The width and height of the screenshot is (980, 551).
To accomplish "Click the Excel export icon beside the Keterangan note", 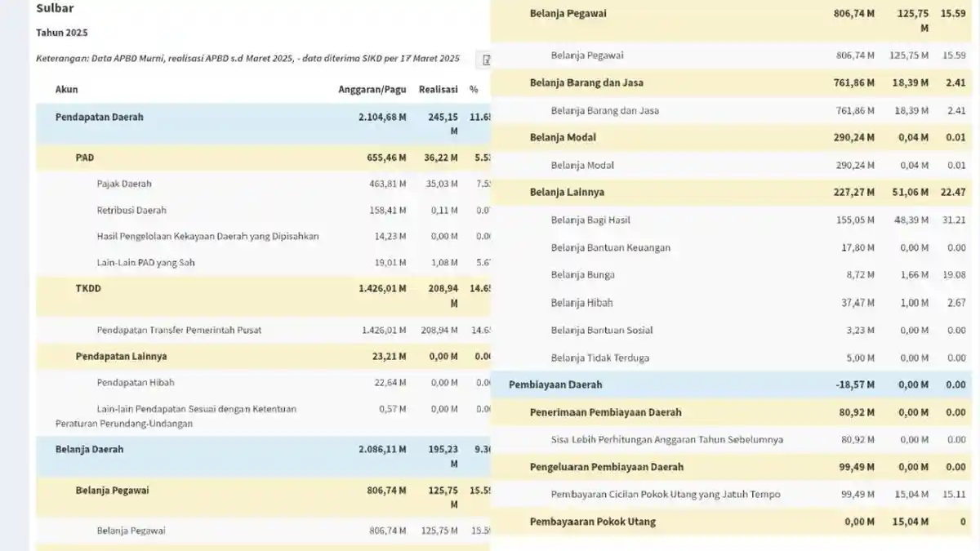I will coord(484,60).
